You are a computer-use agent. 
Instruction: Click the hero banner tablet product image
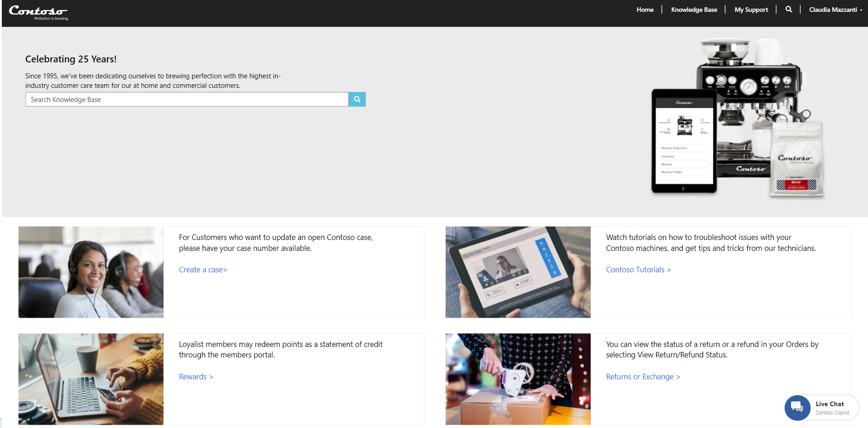(x=683, y=140)
